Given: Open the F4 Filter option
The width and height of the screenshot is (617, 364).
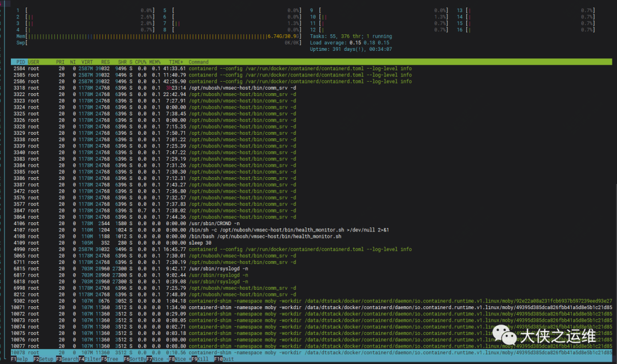Looking at the screenshot, I should click(90, 359).
